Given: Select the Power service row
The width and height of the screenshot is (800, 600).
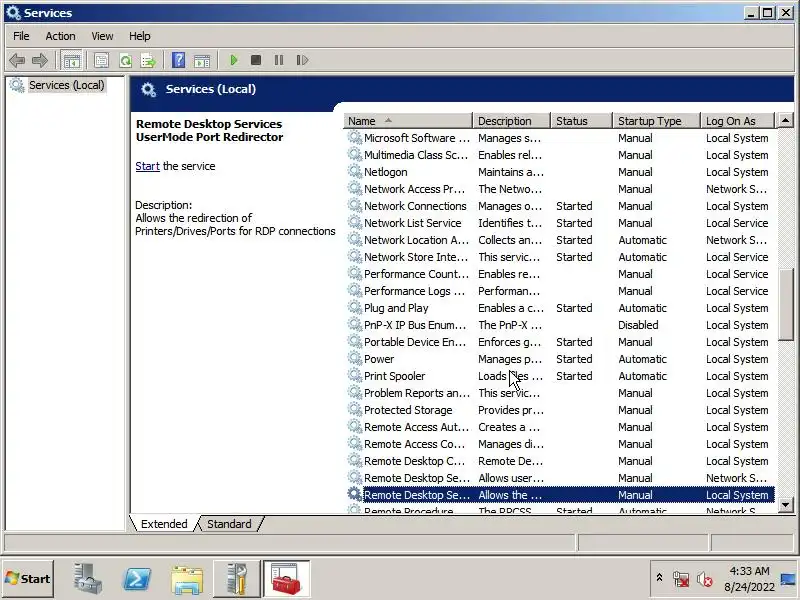Looking at the screenshot, I should 560,359.
